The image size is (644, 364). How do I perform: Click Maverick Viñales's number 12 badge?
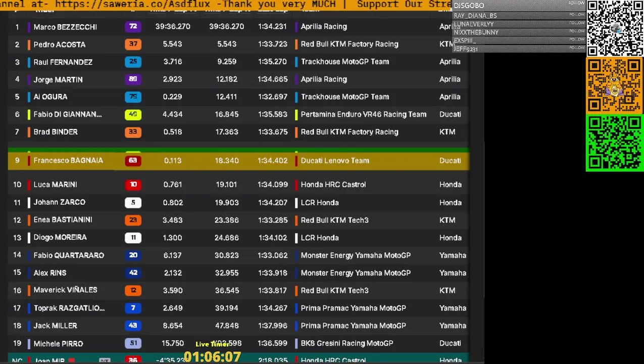133,290
